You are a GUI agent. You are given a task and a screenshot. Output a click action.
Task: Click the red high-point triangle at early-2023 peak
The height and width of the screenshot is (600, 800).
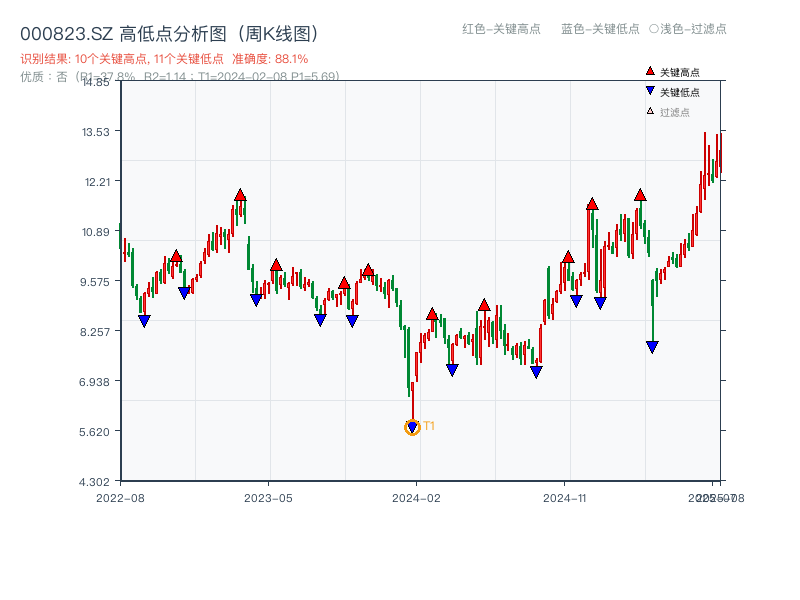(x=240, y=195)
